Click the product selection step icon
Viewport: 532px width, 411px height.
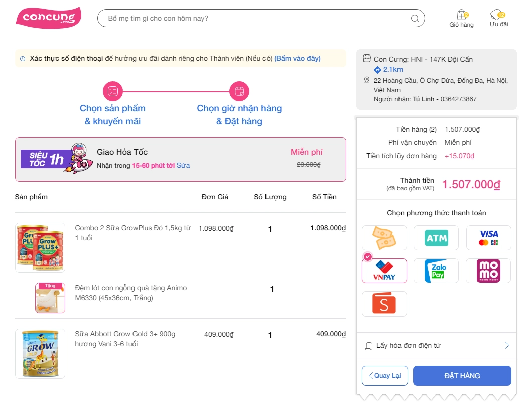[112, 91]
